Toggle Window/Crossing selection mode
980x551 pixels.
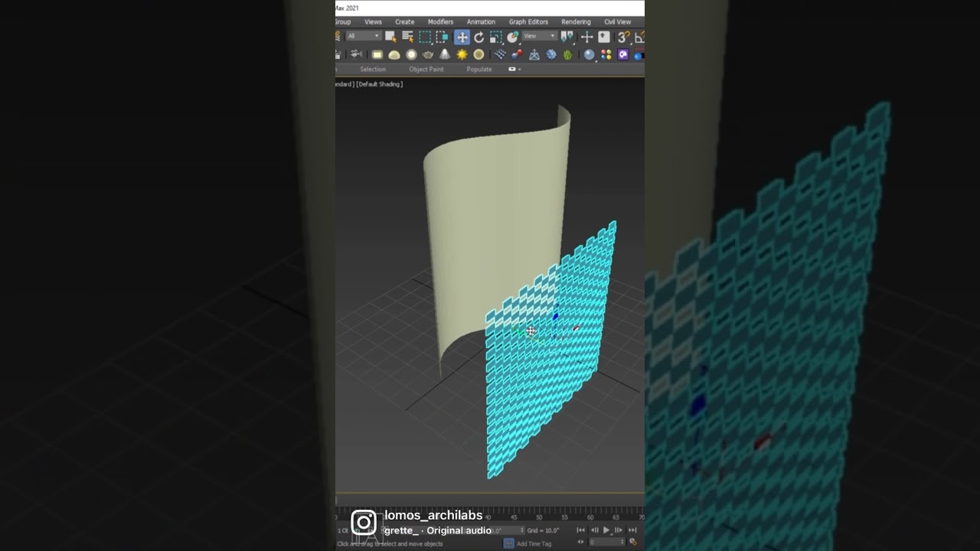[x=443, y=37]
